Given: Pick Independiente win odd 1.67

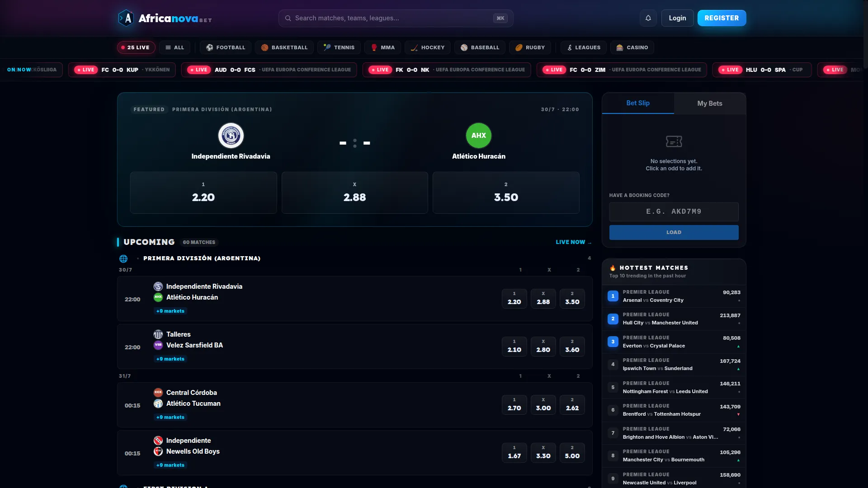Looking at the screenshot, I should point(514,453).
